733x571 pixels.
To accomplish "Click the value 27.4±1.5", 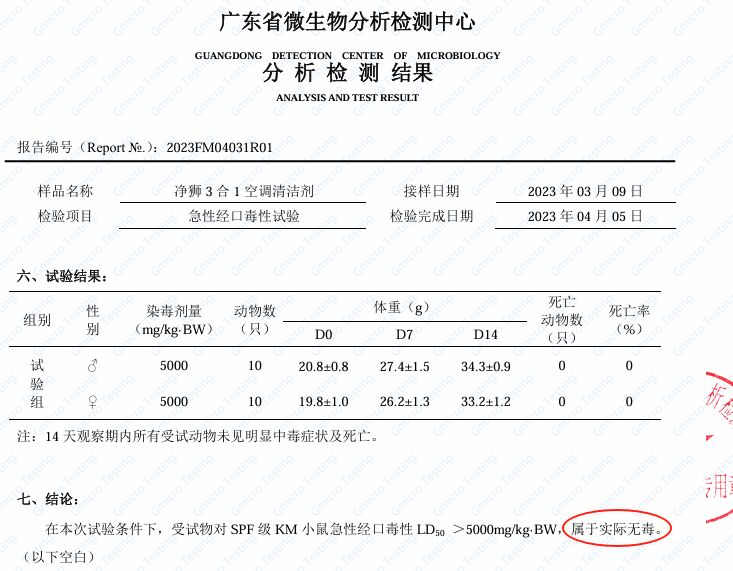I will tap(404, 367).
